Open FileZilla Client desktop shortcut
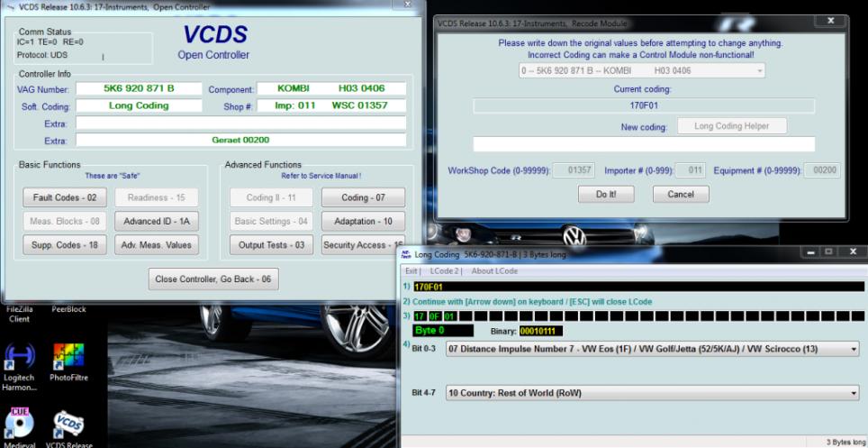This screenshot has height=448, width=868. coord(18,315)
